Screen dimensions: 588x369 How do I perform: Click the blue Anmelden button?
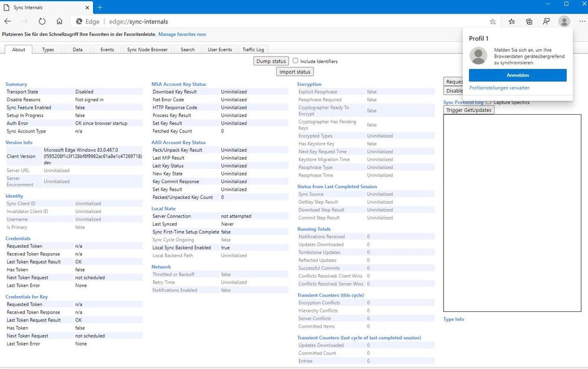(517, 75)
